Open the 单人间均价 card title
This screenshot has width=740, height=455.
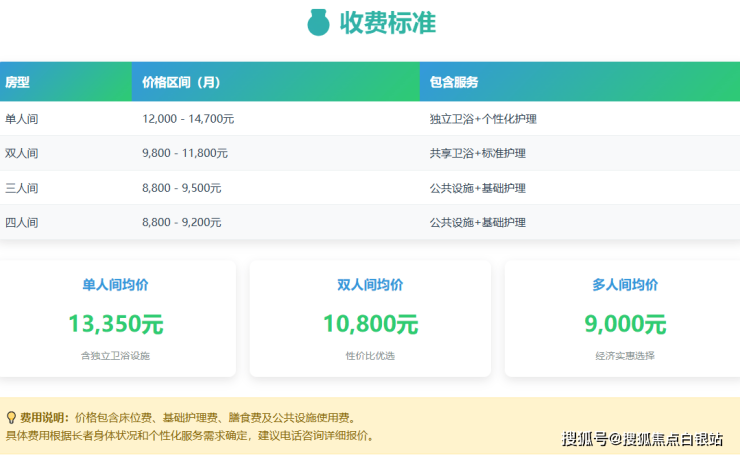[115, 285]
